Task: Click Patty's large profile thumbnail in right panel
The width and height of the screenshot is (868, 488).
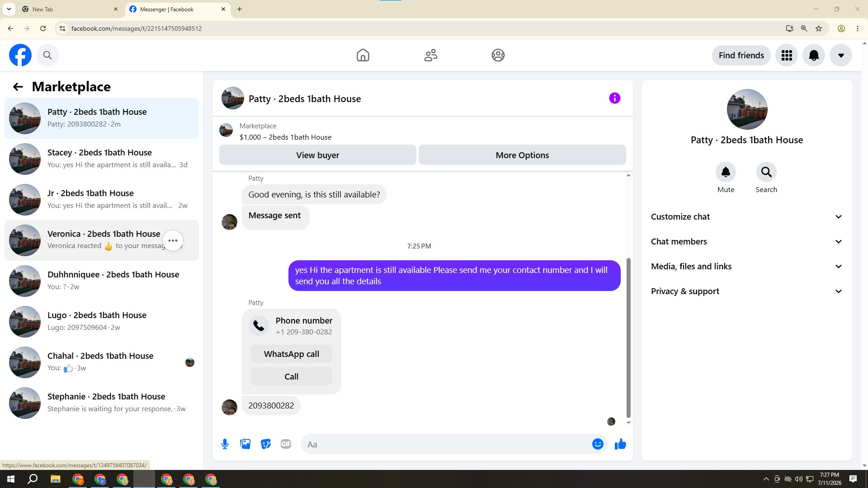Action: pyautogui.click(x=747, y=109)
